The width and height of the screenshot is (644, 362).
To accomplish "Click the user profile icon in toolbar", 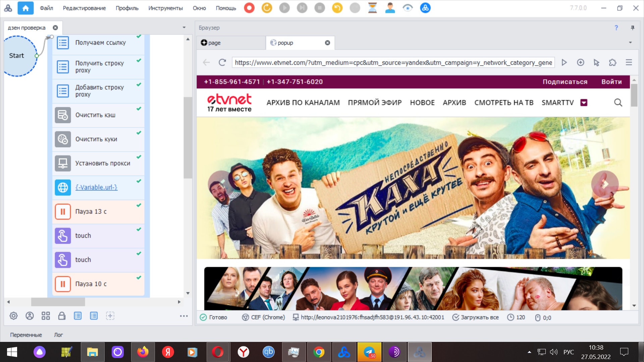I will [390, 8].
